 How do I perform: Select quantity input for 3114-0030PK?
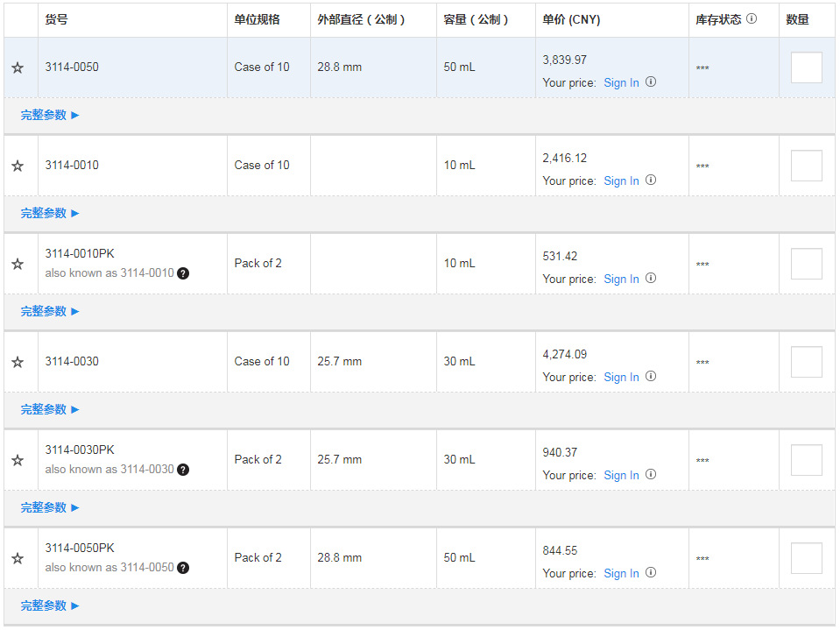pos(806,460)
